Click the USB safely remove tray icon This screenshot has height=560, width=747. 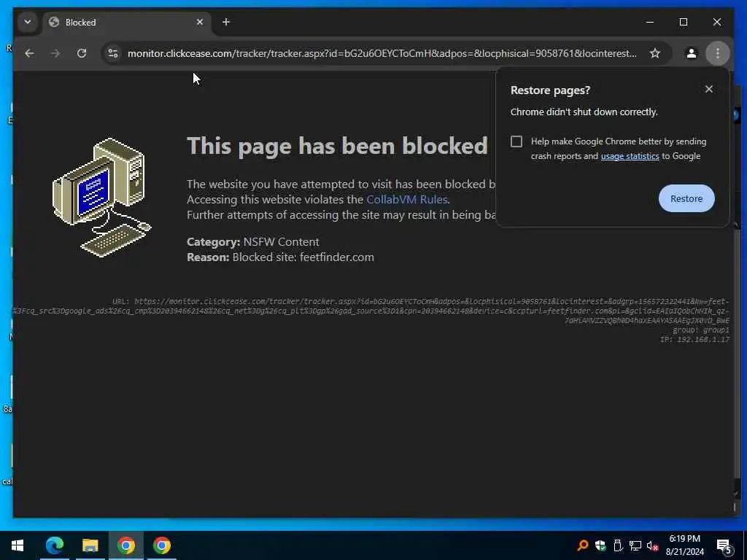pos(618,545)
